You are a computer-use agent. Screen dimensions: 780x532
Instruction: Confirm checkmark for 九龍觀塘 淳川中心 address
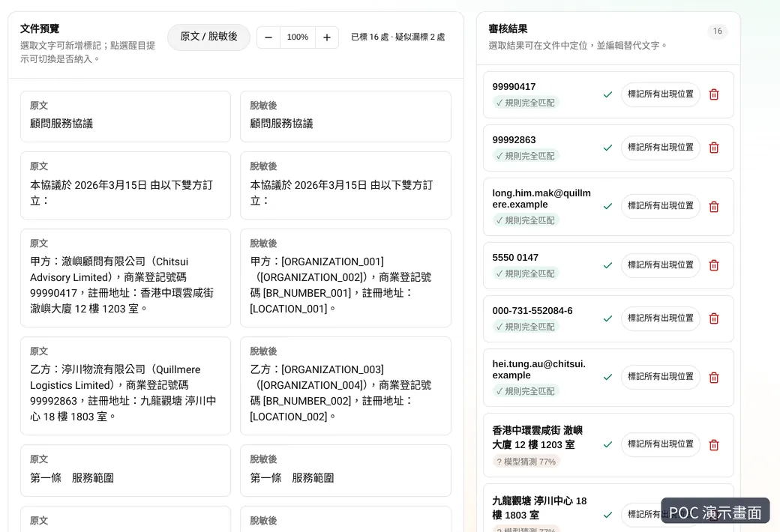[607, 515]
